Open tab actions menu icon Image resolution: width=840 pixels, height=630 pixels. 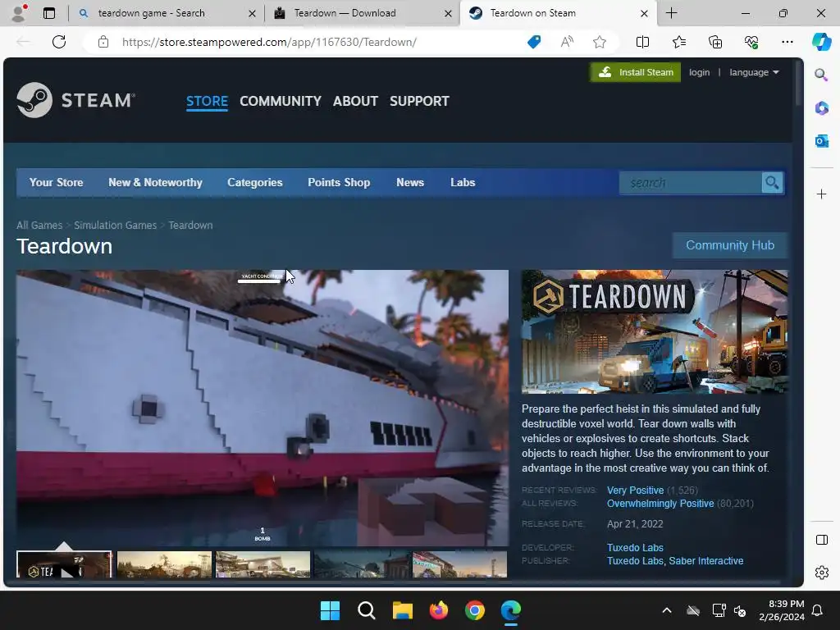coord(49,13)
